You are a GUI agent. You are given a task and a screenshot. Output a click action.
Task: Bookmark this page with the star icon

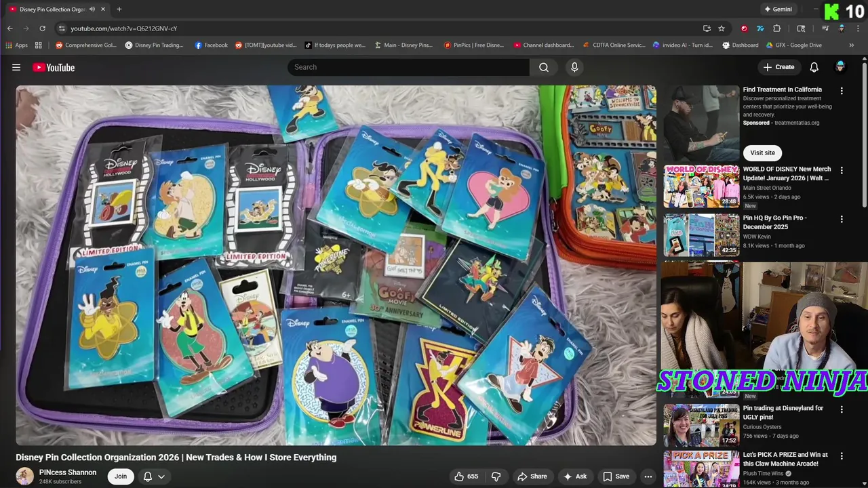[x=722, y=28]
